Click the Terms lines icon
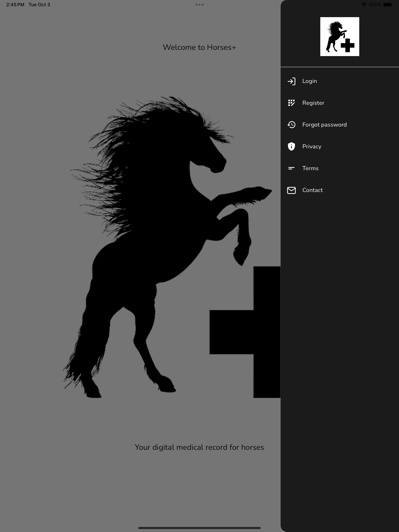The width and height of the screenshot is (399, 532). 291,168
